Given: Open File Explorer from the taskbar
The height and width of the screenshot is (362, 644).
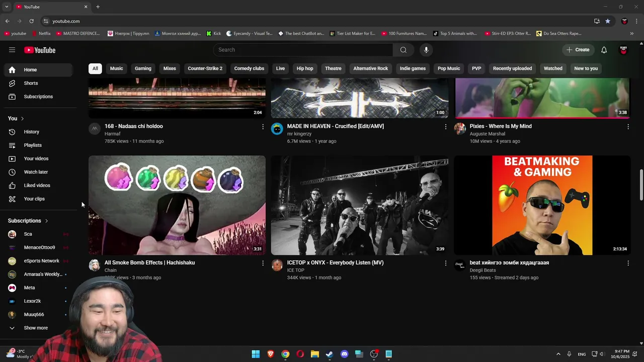Looking at the screenshot, I should pos(315,354).
